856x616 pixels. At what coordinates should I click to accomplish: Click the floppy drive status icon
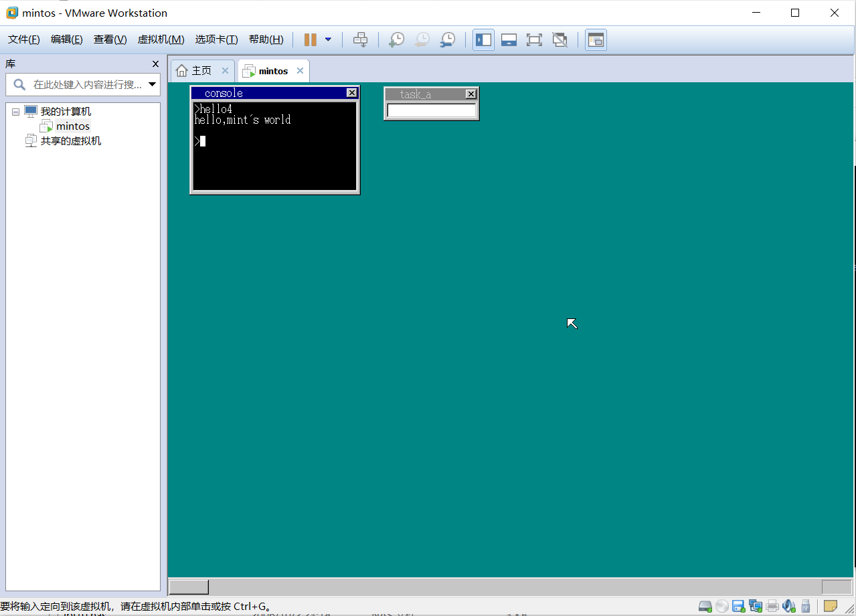(x=738, y=607)
